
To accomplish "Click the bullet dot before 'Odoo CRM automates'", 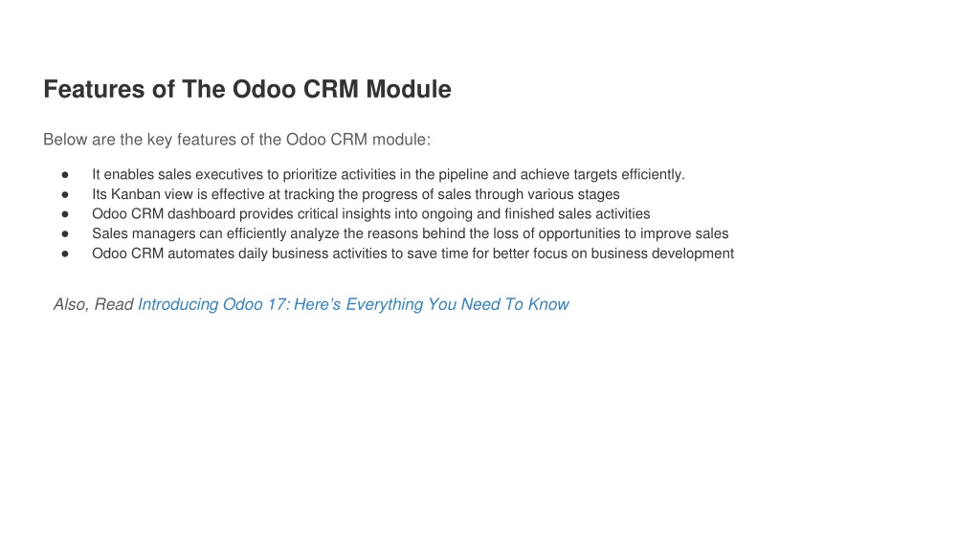I will tap(65, 254).
